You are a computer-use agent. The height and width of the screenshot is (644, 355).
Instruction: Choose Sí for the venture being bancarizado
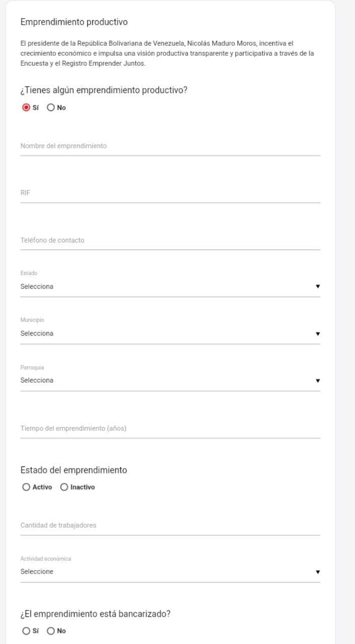(26, 631)
